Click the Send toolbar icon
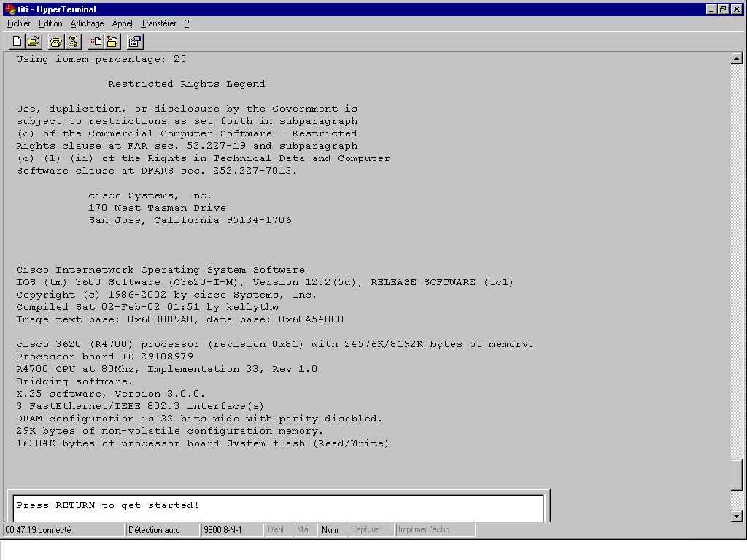 click(x=96, y=42)
